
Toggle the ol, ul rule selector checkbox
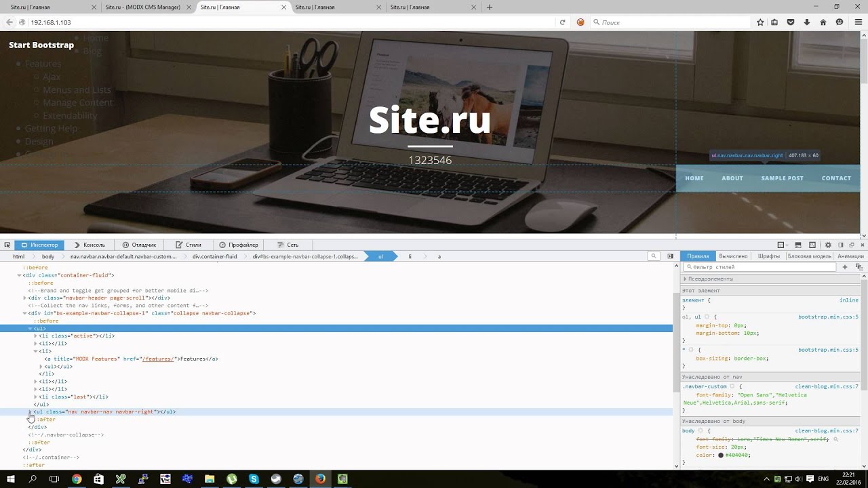point(707,317)
